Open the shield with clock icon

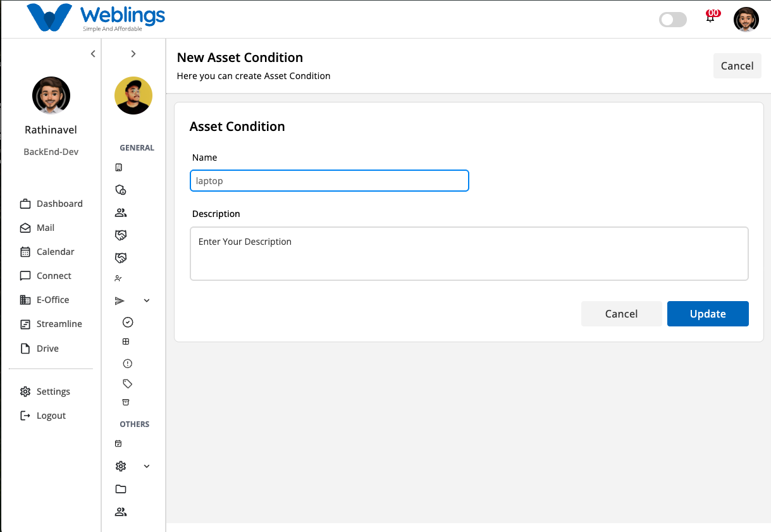click(x=120, y=190)
